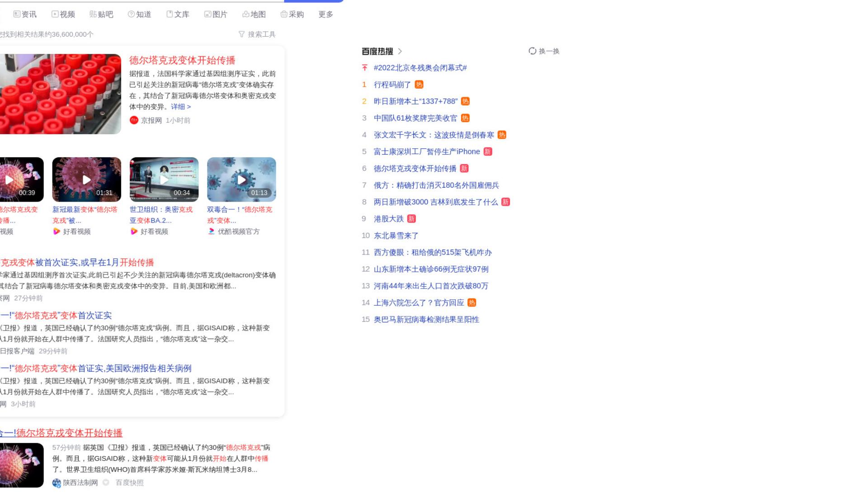
Task: Click the verified shield icon next to 陕西法制网
Action: click(x=106, y=482)
